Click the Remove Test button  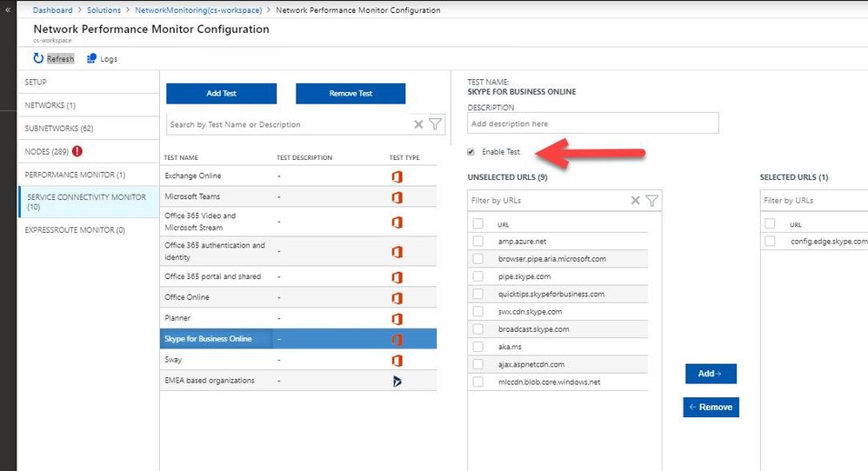point(351,94)
